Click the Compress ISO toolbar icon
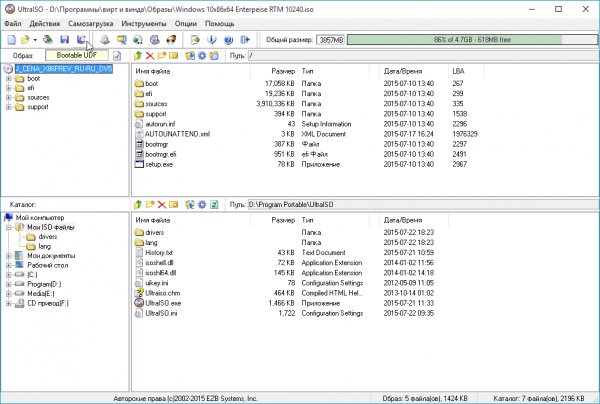 coord(121,40)
